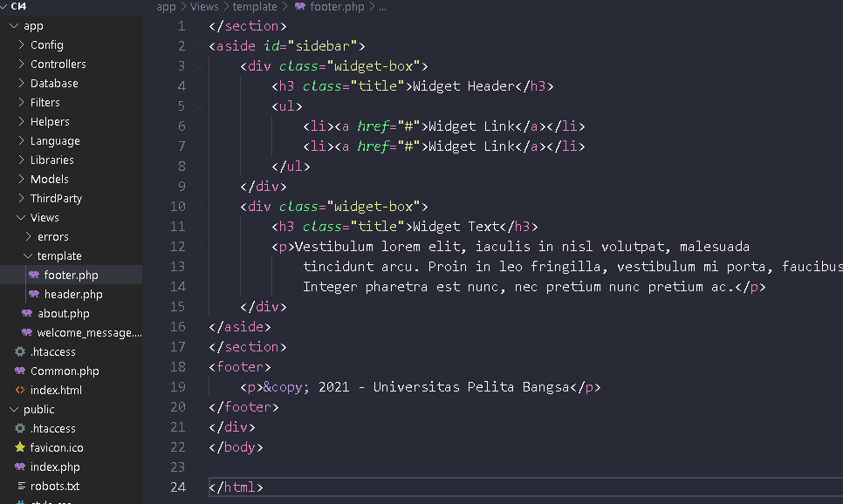The width and height of the screenshot is (843, 504).
Task: Click the elephant icon next to Common.php
Action: point(19,371)
